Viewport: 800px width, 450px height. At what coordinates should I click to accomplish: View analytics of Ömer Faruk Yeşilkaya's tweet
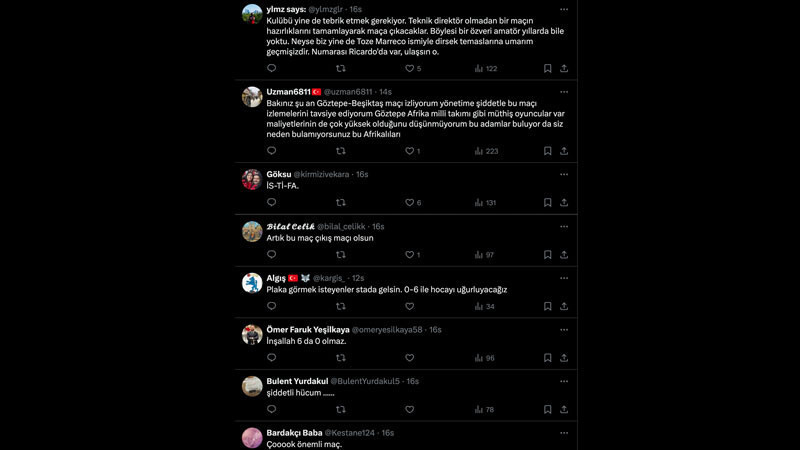[485, 358]
